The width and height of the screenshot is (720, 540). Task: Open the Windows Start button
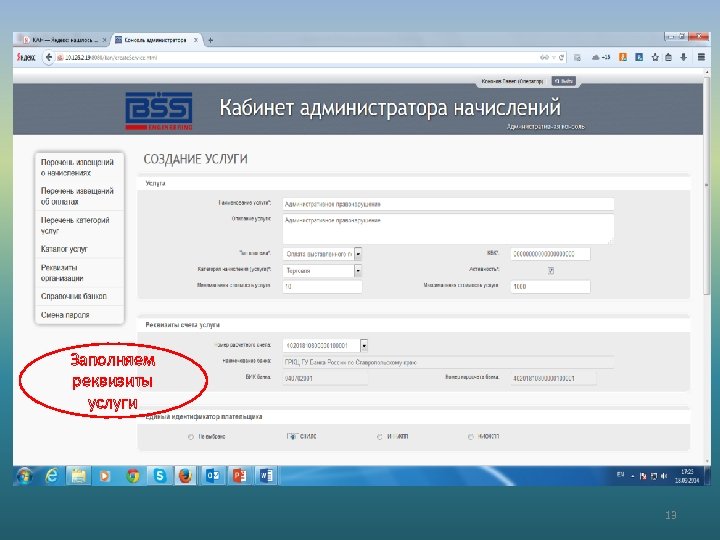pyautogui.click(x=25, y=476)
